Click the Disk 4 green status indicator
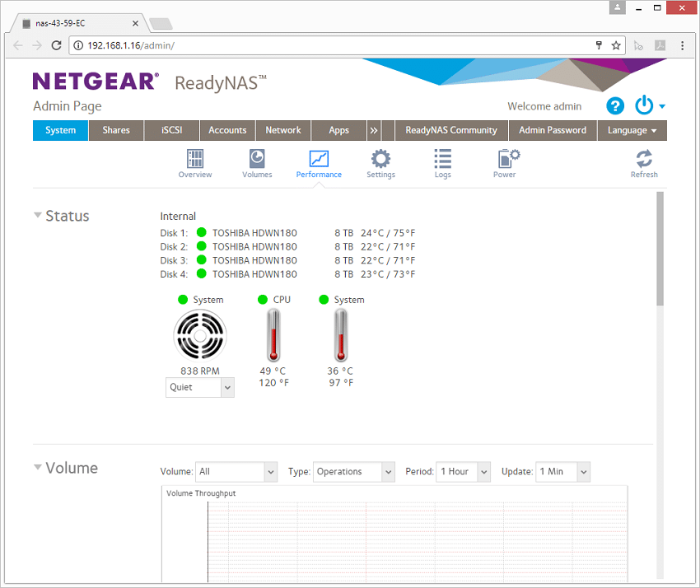700x588 pixels. [x=202, y=273]
